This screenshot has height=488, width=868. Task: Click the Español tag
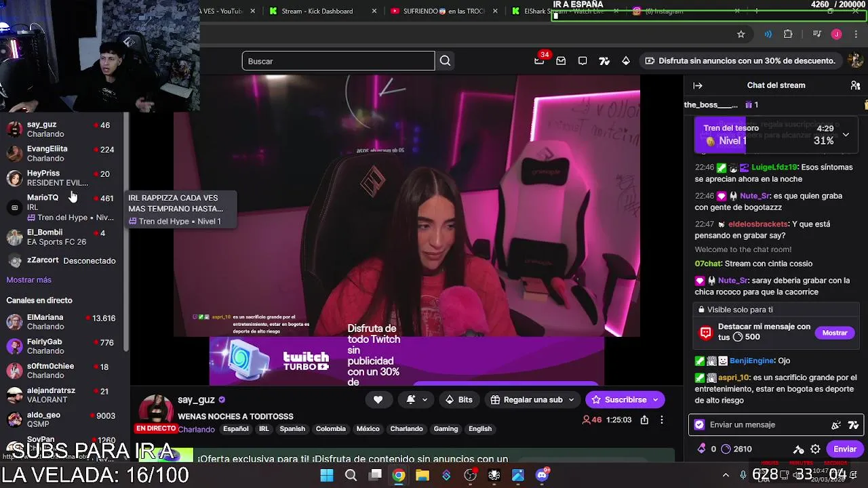pos(236,429)
